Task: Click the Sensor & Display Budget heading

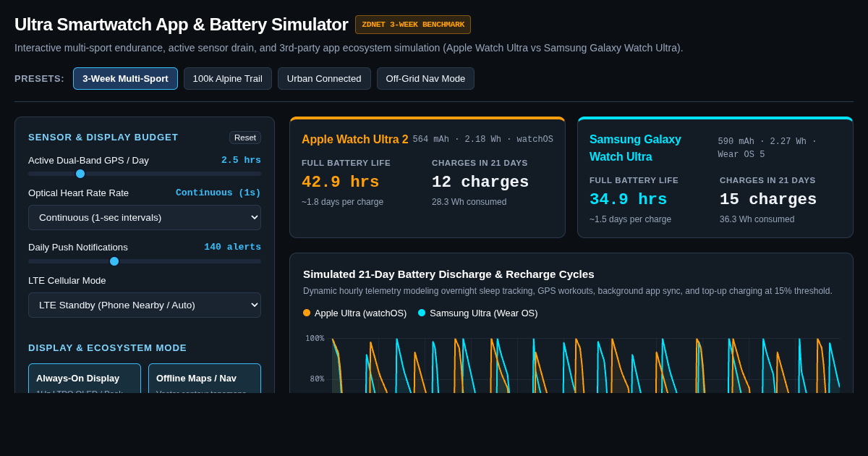Action: (x=103, y=137)
